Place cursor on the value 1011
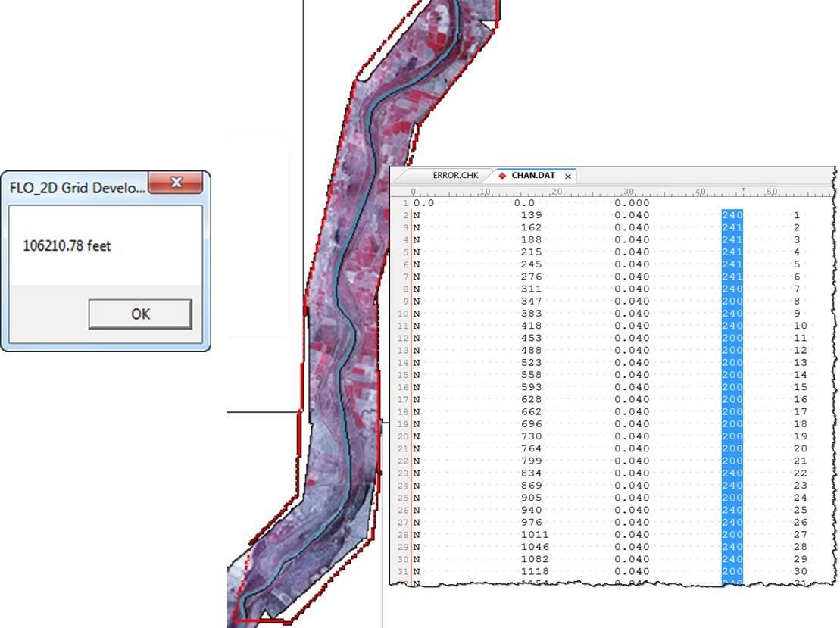840x628 pixels. 534,534
